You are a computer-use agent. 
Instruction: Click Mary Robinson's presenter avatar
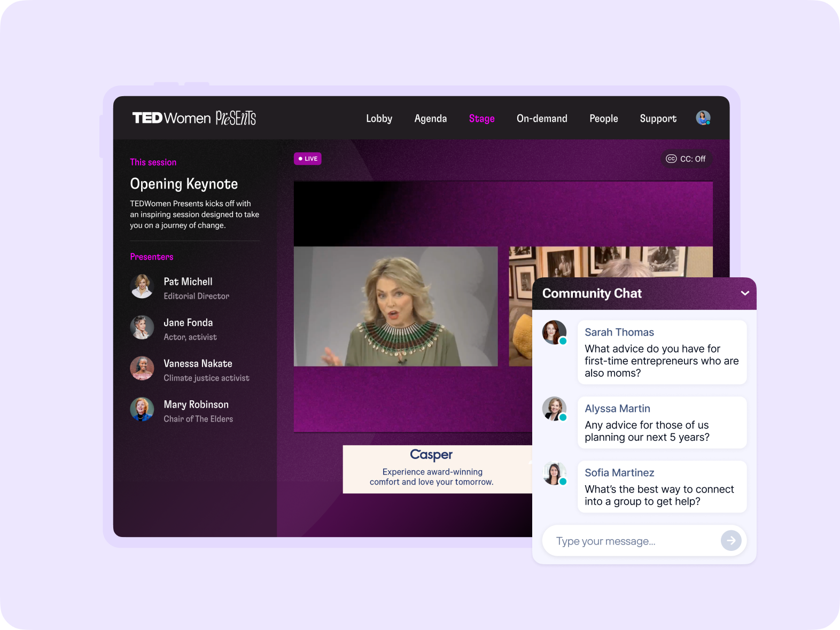142,409
